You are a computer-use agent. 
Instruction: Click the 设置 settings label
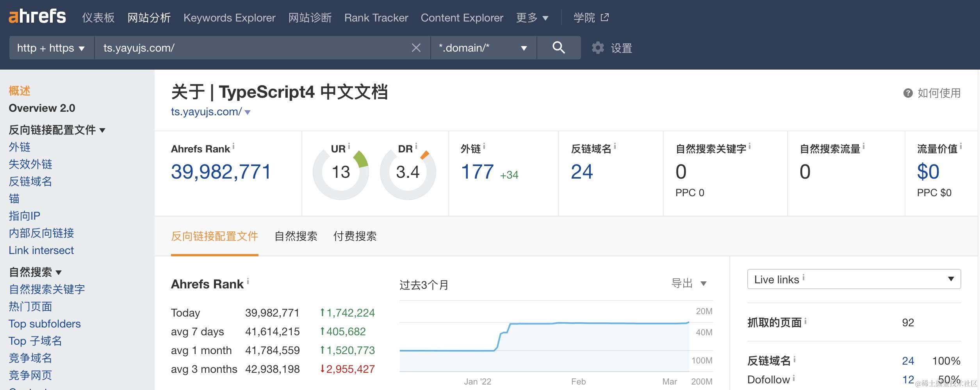[622, 48]
